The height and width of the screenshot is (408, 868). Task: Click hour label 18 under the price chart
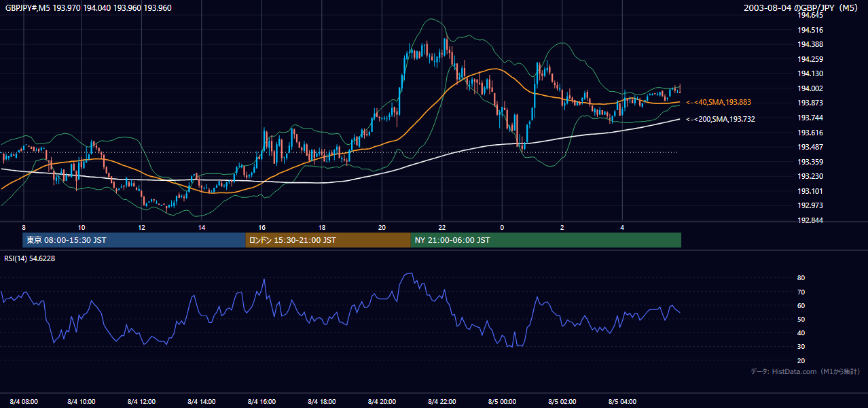pos(322,226)
